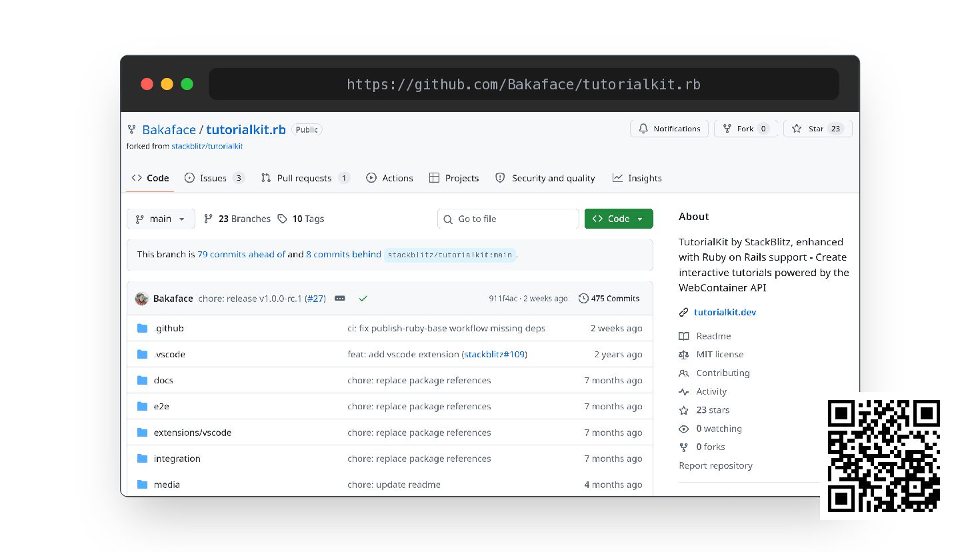
Task: Click the 79 commits ahead of link
Action: (x=241, y=254)
